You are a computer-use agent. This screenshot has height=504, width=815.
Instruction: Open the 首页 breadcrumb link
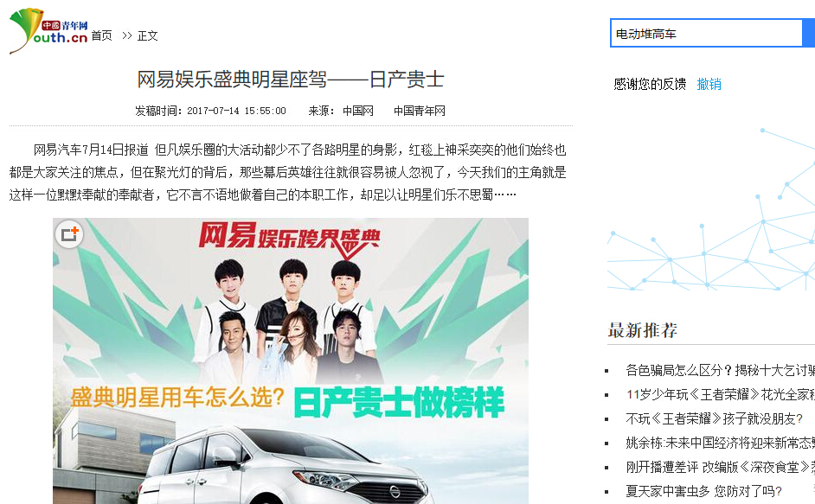[x=102, y=35]
